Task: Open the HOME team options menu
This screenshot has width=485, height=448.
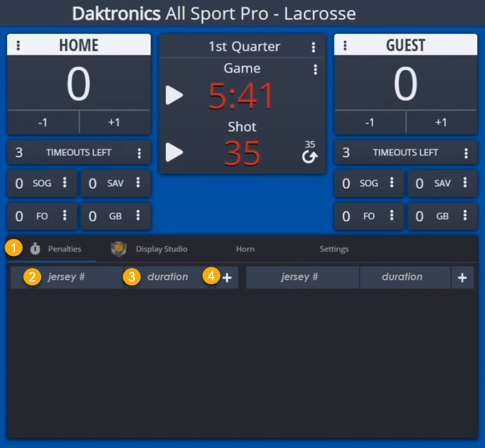Action: pyautogui.click(x=18, y=45)
